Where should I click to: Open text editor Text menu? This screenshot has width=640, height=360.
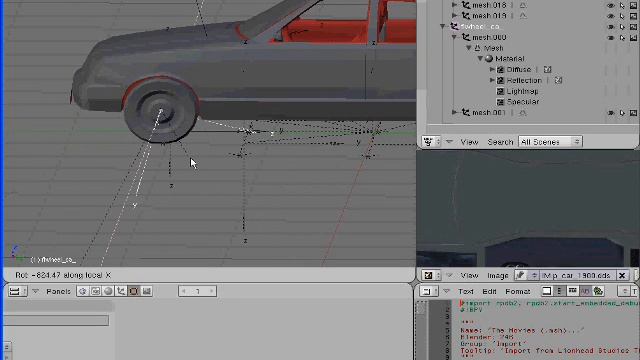tap(466, 291)
